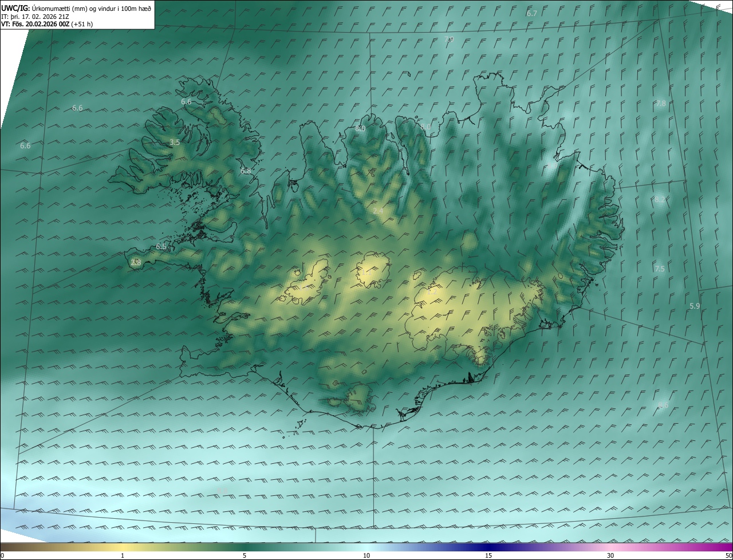Click the 10 tick label on color scale
This screenshot has height=560, width=733.
click(366, 555)
